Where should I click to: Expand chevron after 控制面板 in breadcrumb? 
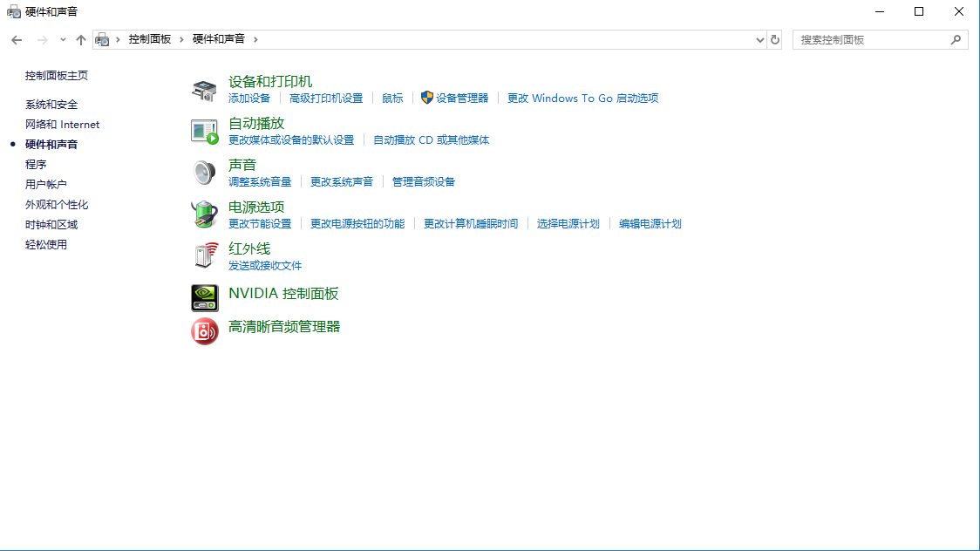pos(182,39)
